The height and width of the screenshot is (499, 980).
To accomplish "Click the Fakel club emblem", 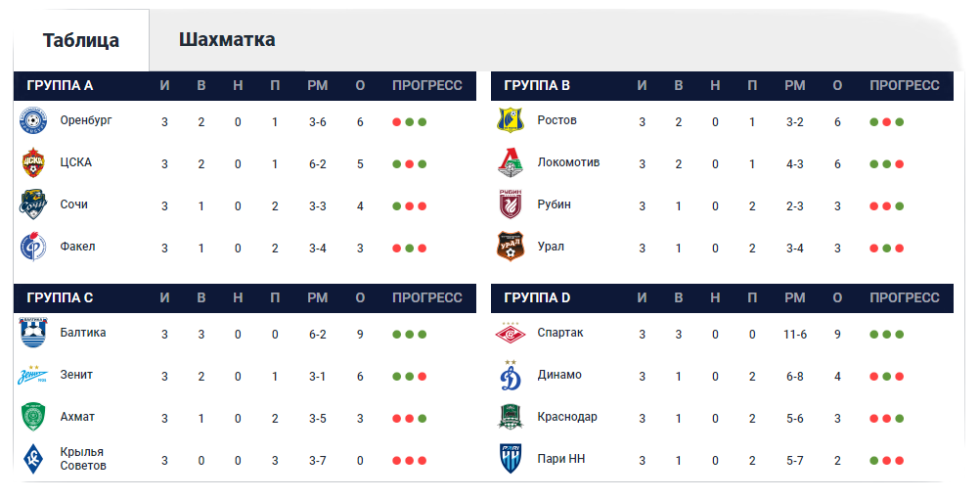I will click(x=33, y=247).
